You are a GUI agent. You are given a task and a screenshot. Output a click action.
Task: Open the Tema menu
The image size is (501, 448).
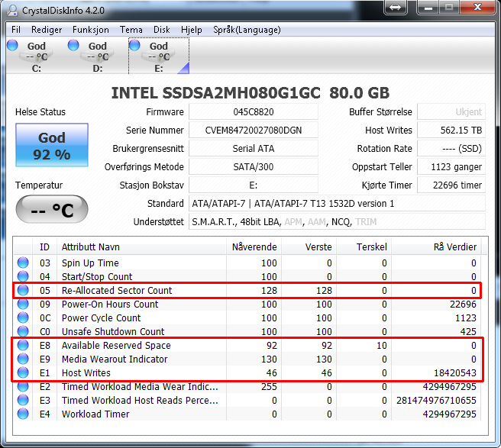pyautogui.click(x=131, y=30)
